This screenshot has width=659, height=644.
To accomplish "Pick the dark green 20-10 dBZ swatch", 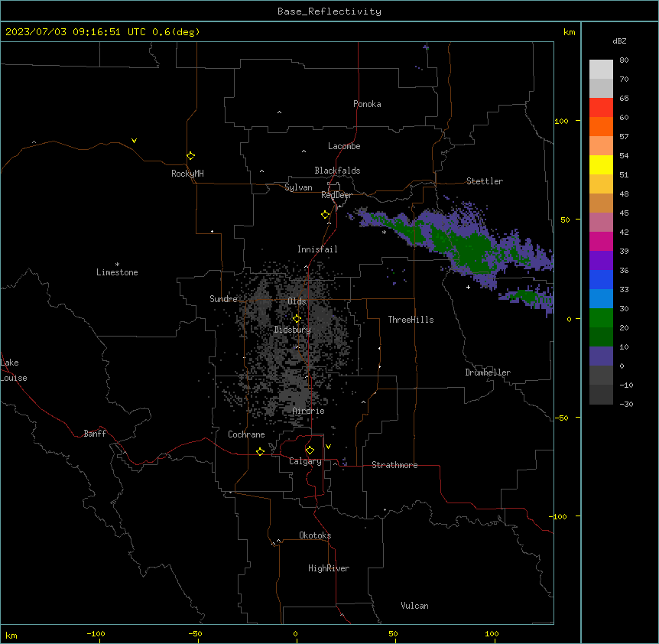I will click(601, 337).
